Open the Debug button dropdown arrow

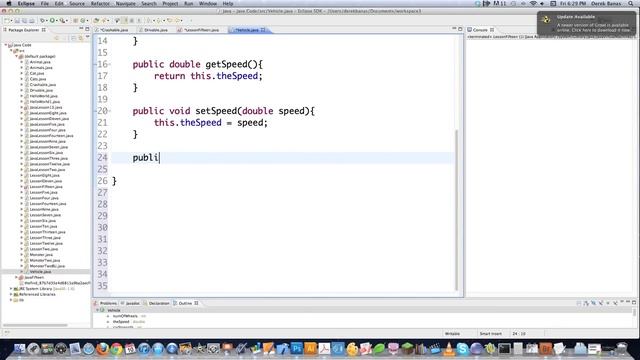(47, 21)
